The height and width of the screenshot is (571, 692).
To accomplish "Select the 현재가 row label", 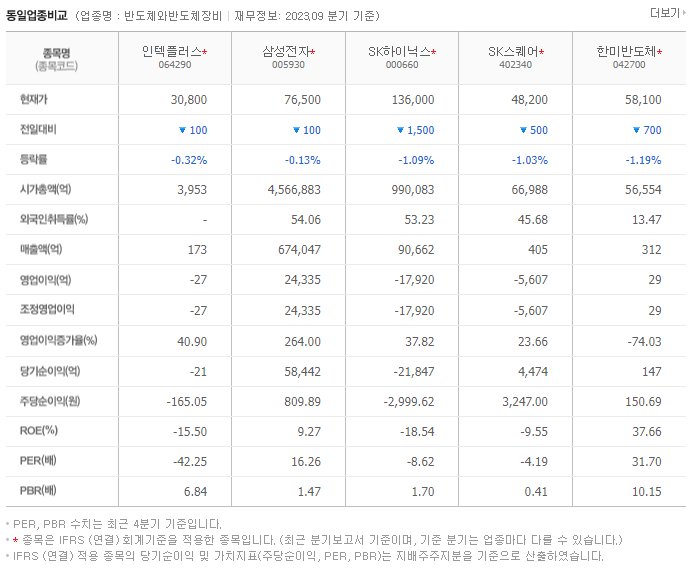I will coord(34,99).
